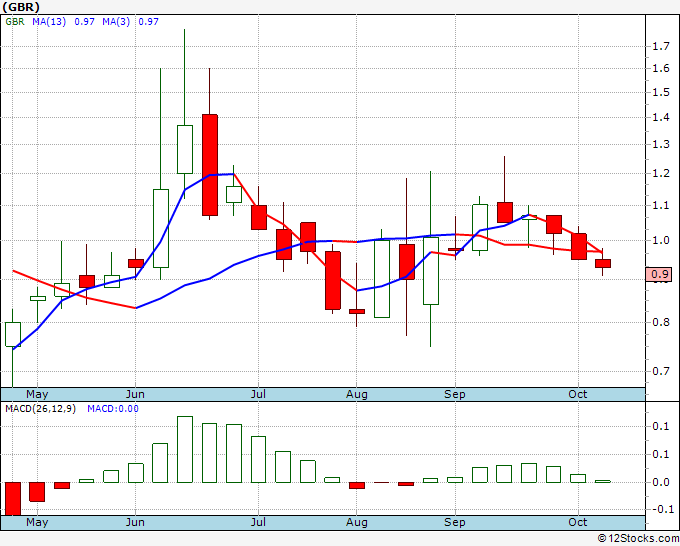Click the last red candlestick in October
The width and height of the screenshot is (680, 546).
click(603, 264)
